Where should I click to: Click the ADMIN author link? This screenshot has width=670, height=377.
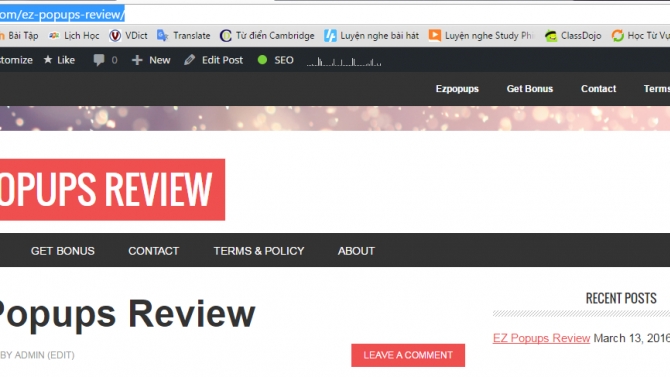click(x=29, y=355)
